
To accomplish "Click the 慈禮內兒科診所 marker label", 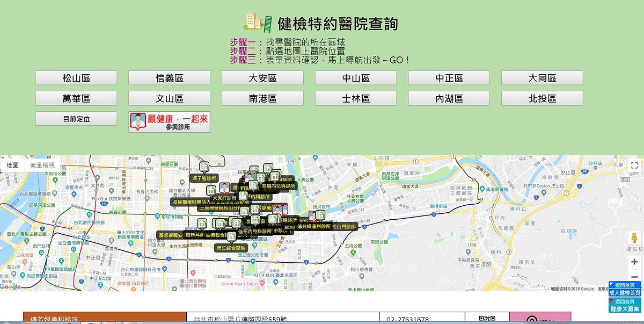I will point(279,186).
